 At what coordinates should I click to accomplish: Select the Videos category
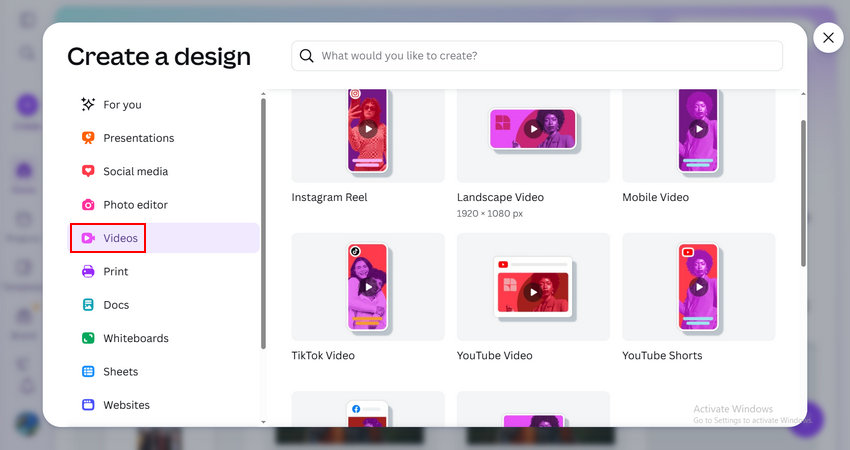[x=164, y=238]
